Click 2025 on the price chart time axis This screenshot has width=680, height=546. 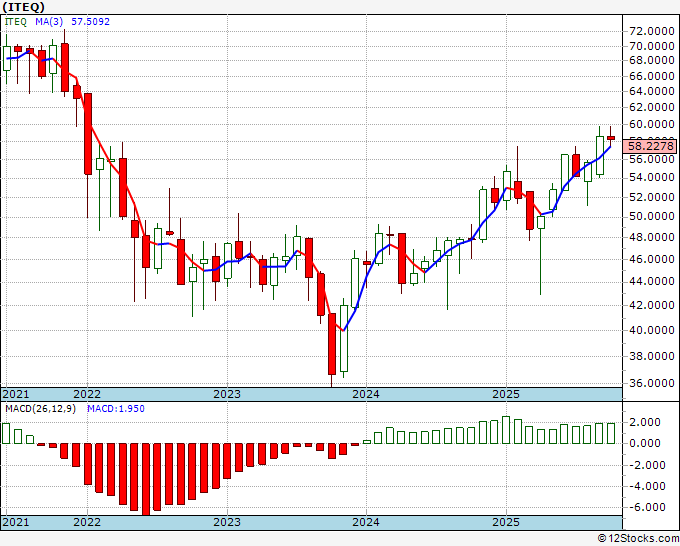506,394
